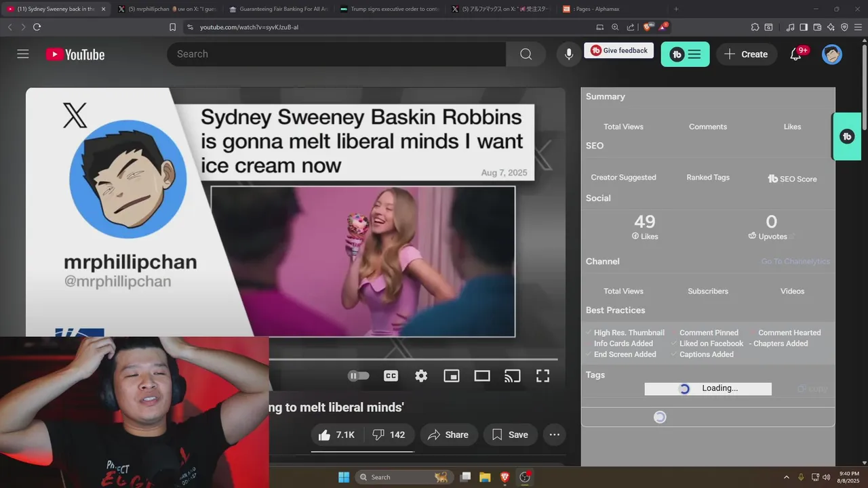
Task: Cast video with Play on TV icon
Action: tap(513, 375)
